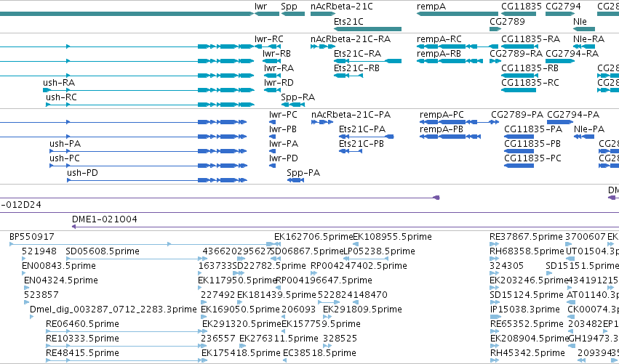
Task: Select the lwr-PC protein feature
Action: tap(272, 122)
